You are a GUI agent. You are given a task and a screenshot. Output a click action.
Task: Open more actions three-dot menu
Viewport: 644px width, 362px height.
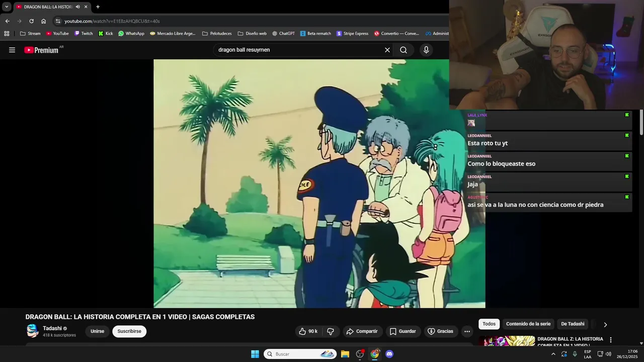[467, 331]
